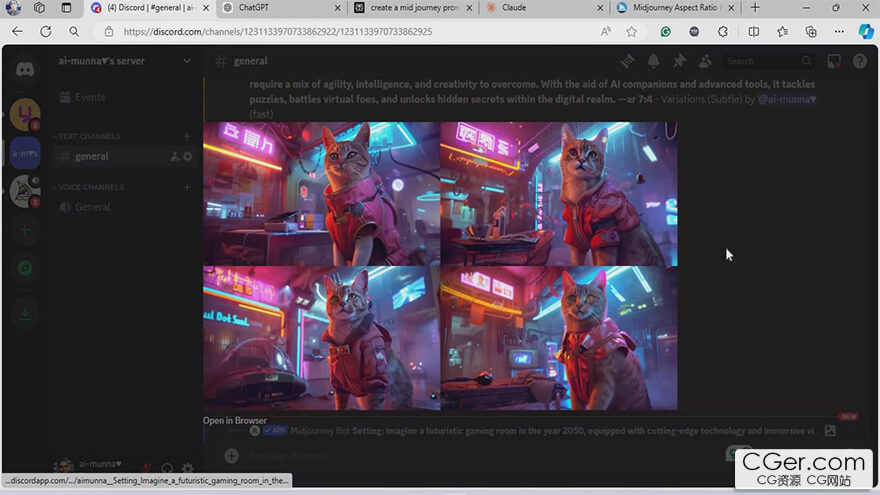Open the Copilot sidebar icon

click(x=866, y=31)
